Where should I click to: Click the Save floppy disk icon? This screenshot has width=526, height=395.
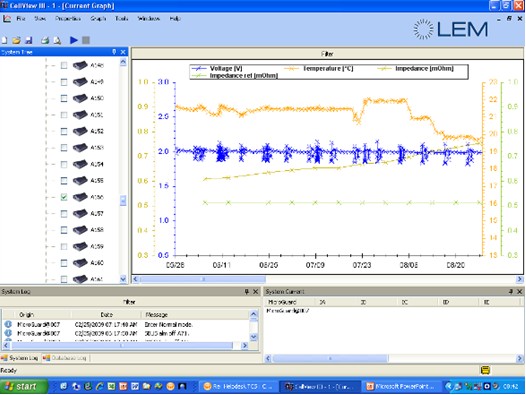(29, 40)
